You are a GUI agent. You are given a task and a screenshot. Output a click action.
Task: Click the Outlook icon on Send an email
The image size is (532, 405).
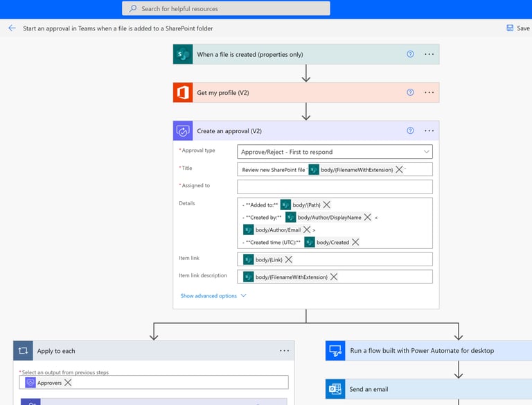335,389
